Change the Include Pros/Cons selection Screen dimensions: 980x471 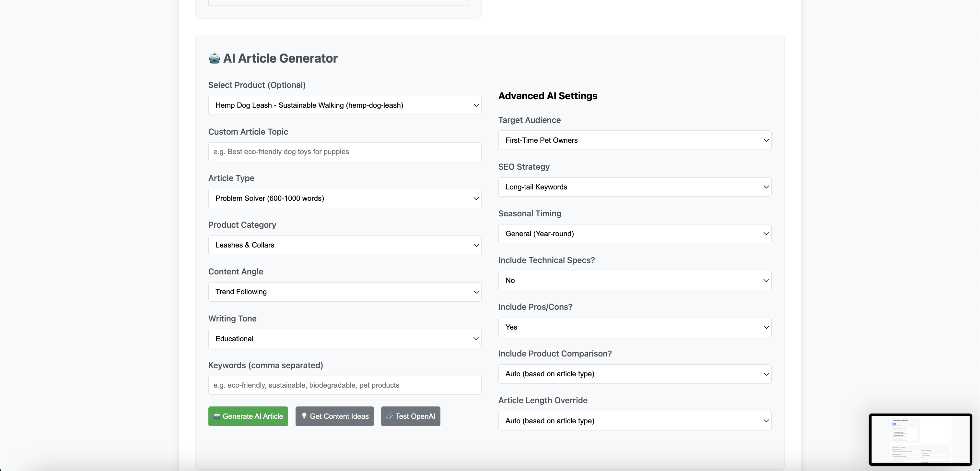tap(635, 327)
